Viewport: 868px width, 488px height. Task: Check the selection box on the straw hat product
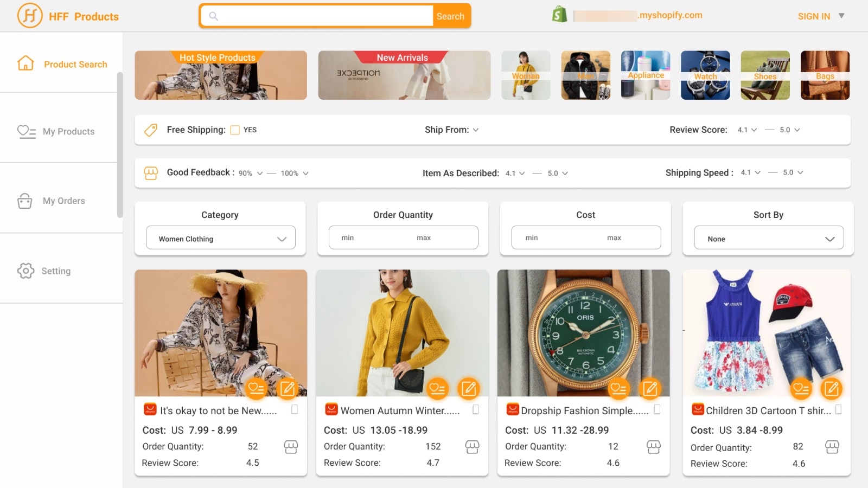coord(295,409)
